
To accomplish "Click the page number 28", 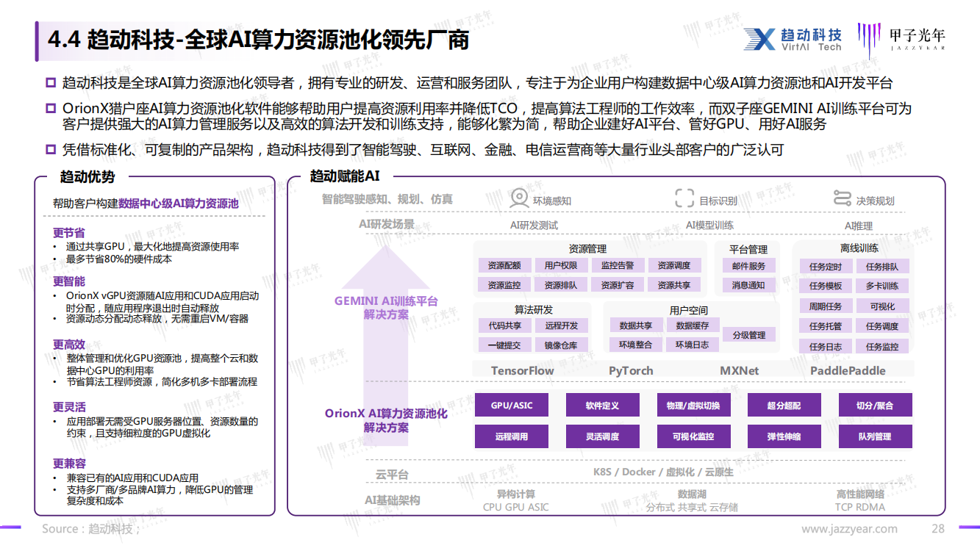I will click(x=938, y=529).
